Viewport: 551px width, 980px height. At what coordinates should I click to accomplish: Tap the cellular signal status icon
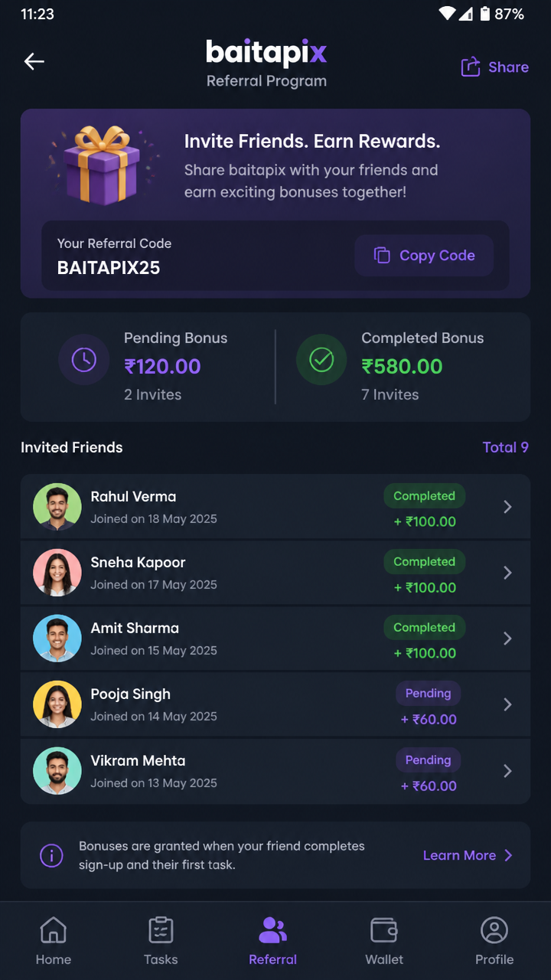pyautogui.click(x=465, y=14)
